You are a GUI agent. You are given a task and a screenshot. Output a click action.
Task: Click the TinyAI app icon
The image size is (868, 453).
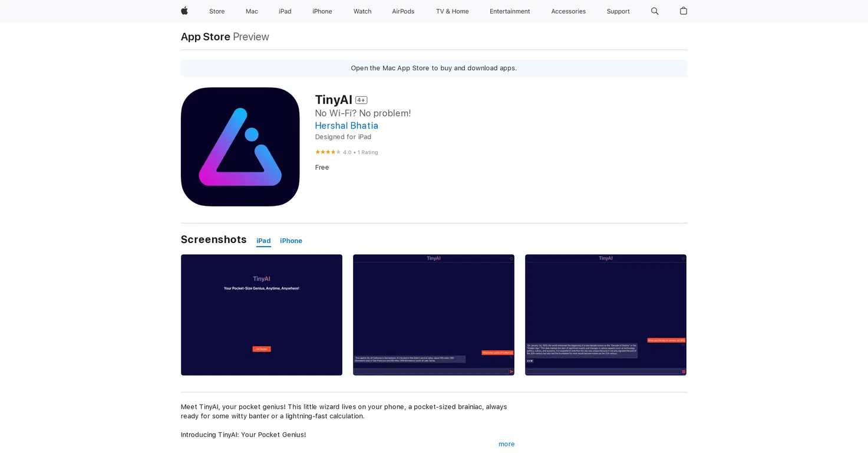tap(240, 147)
